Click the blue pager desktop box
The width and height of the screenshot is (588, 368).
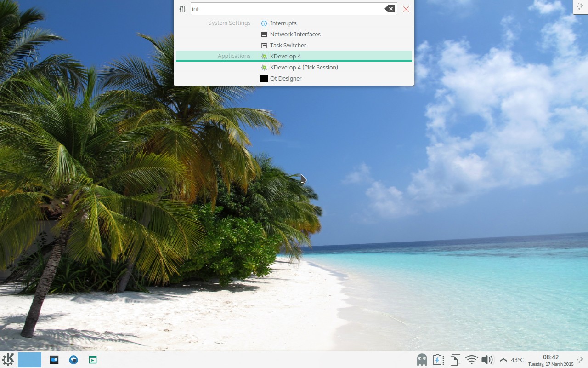30,360
